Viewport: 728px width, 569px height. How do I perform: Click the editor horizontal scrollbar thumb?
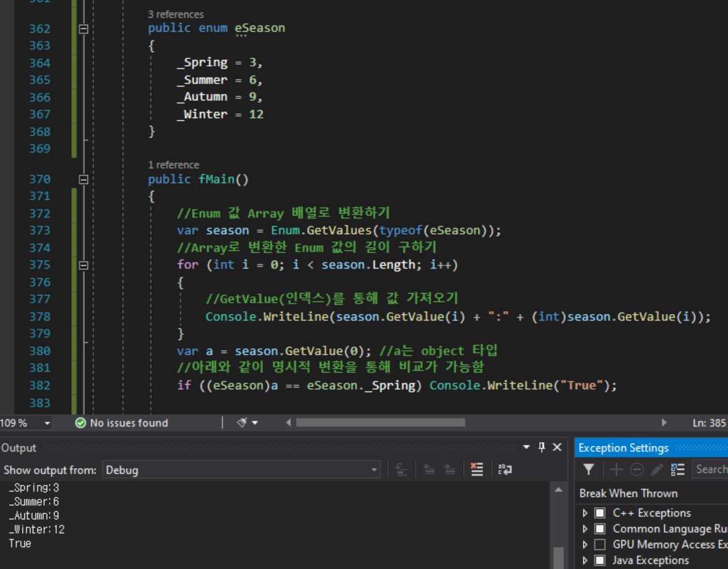point(380,422)
